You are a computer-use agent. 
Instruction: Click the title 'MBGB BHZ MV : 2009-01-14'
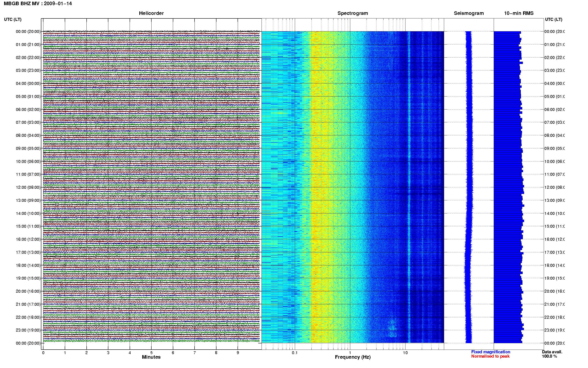38,4
